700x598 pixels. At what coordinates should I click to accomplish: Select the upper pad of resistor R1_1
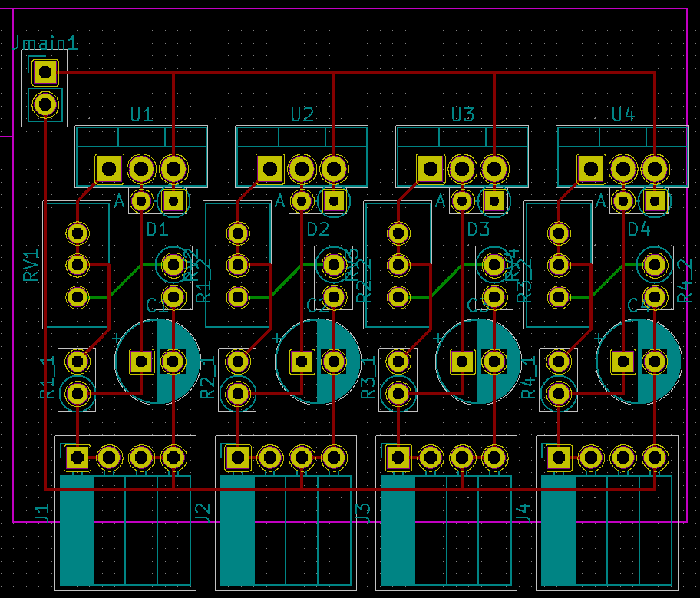(x=78, y=362)
